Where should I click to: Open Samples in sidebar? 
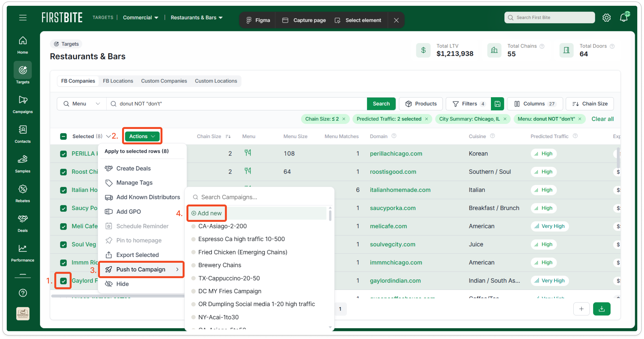(x=23, y=164)
